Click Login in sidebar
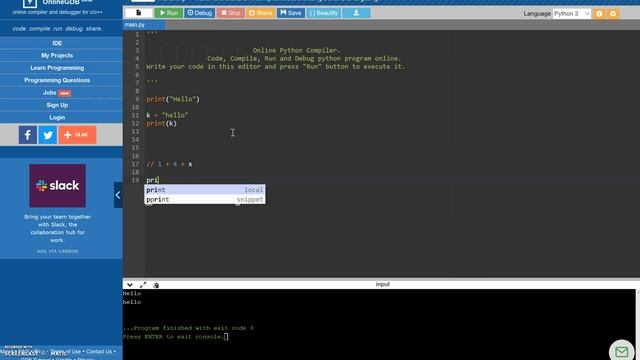 click(57, 118)
